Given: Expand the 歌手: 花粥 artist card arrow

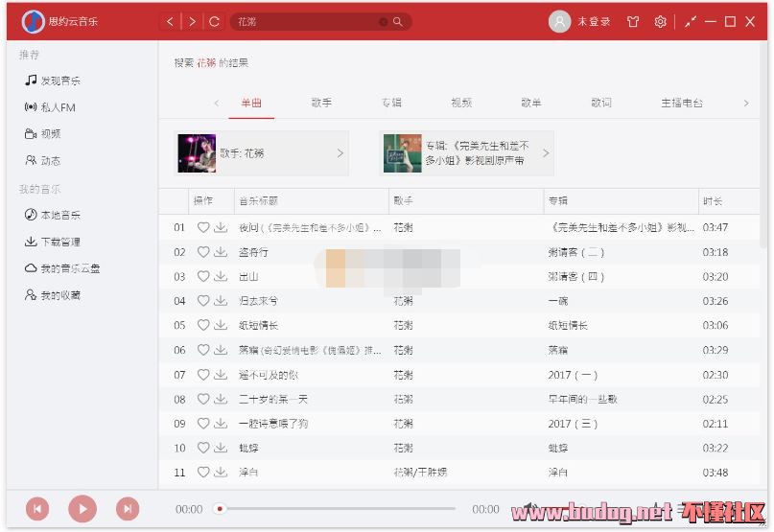Looking at the screenshot, I should (340, 153).
